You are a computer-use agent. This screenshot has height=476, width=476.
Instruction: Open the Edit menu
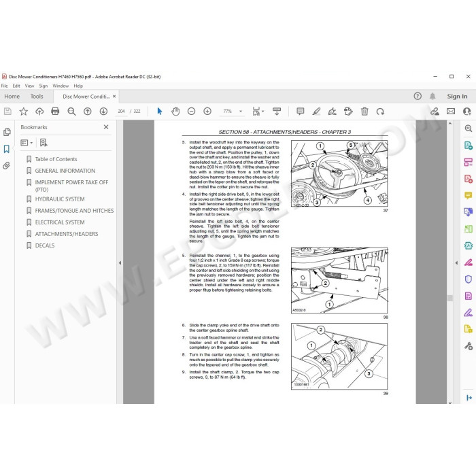[16, 86]
